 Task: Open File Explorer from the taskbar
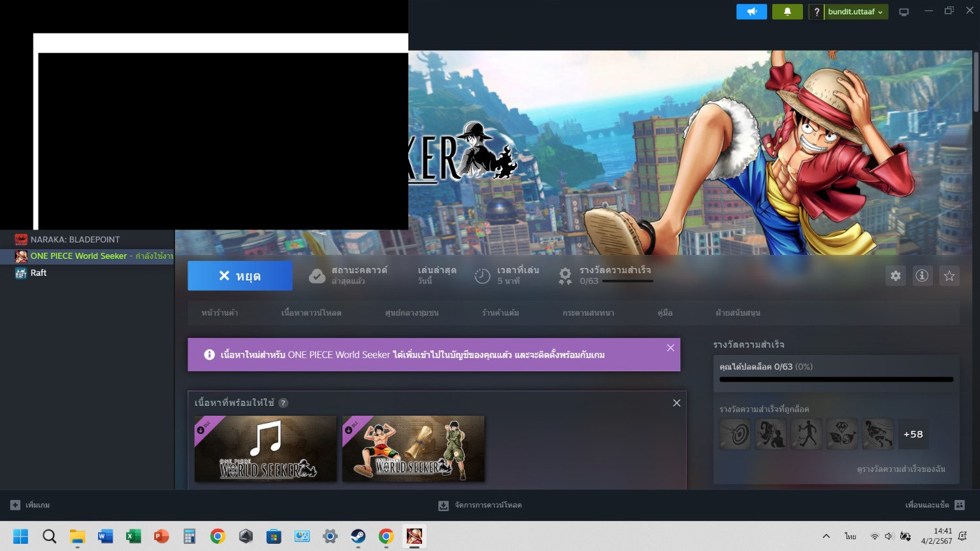point(78,537)
